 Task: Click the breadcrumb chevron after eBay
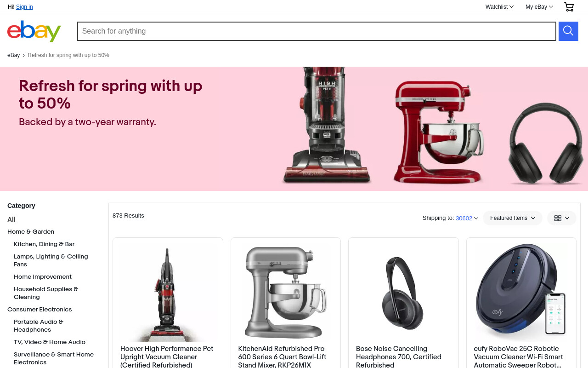pos(24,56)
